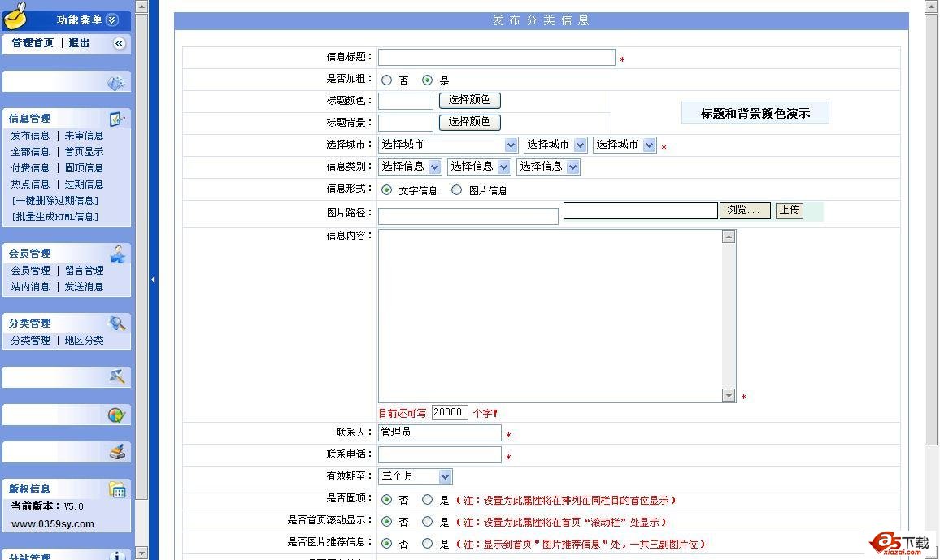Hide the sidebar using the splitter arrow
The height and width of the screenshot is (560, 940).
pyautogui.click(x=153, y=280)
